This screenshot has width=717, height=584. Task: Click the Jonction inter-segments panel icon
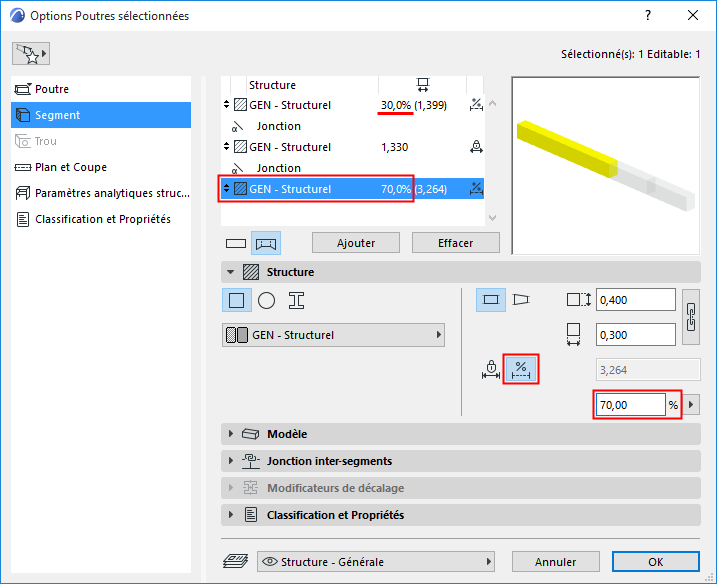pos(251,461)
